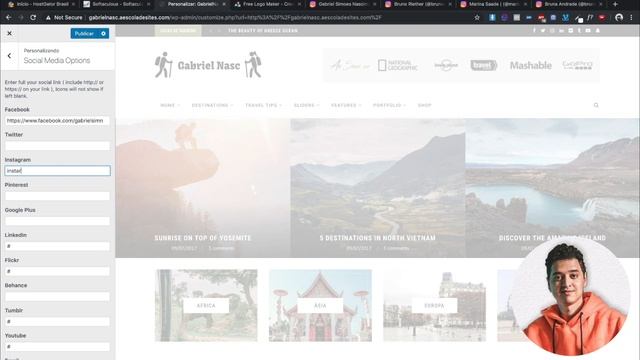Screen dimensions: 640x360
Task: Switch to Bruno Riether Instagram tab
Action: (418, 4)
